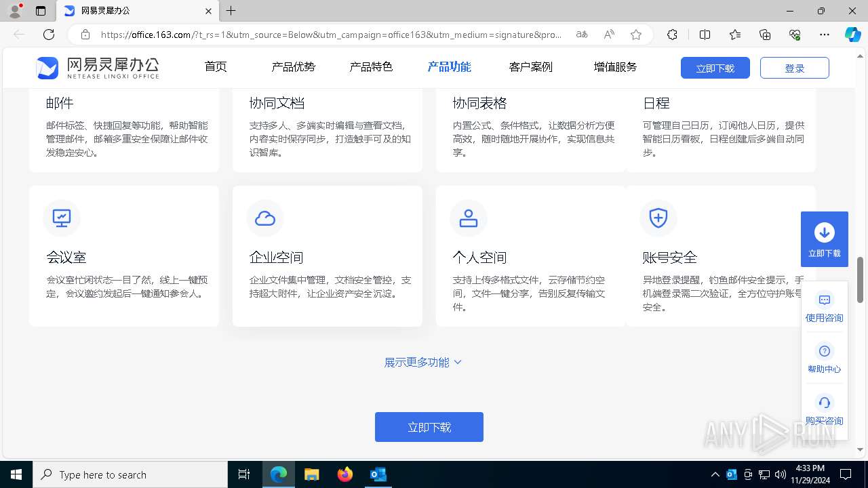This screenshot has height=488, width=868.
Task: Open the Copilot sidebar
Action: (x=852, y=35)
